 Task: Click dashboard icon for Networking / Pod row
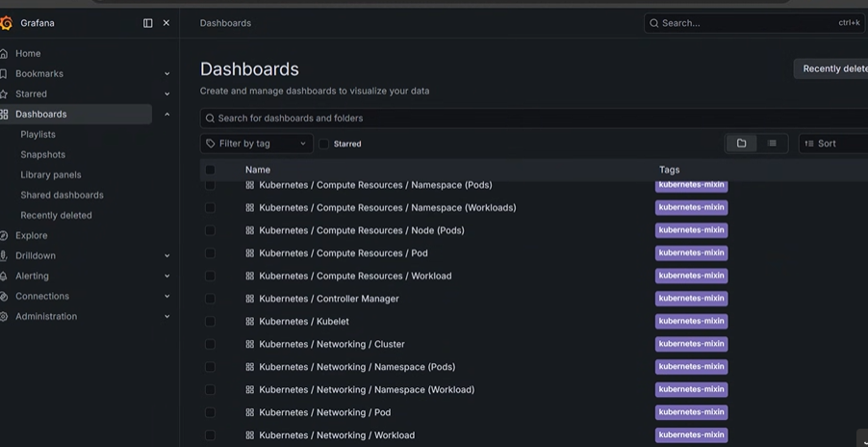249,412
